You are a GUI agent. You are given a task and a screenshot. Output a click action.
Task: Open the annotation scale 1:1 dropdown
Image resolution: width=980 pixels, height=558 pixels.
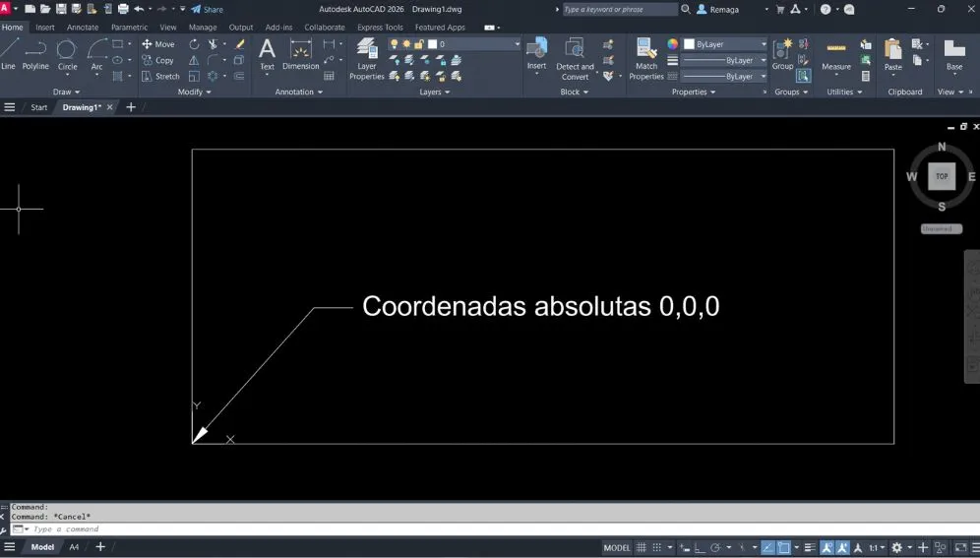(x=877, y=548)
